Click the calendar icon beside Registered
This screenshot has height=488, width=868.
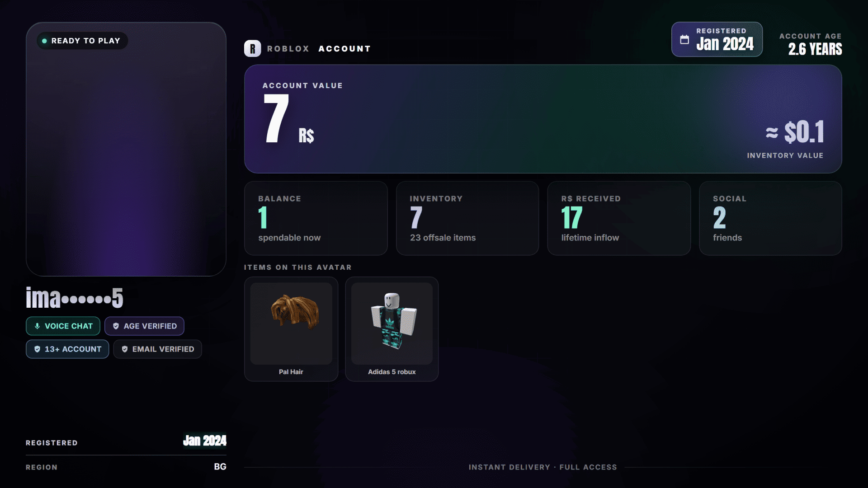684,40
